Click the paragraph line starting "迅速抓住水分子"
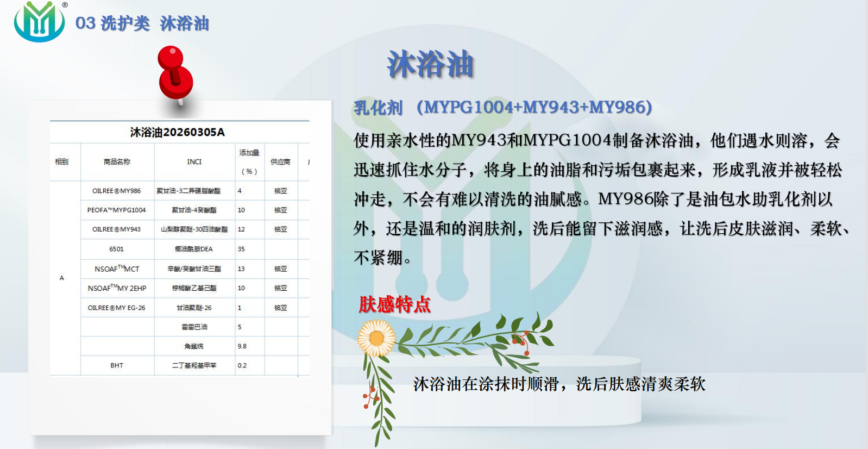The image size is (868, 449). tap(597, 170)
